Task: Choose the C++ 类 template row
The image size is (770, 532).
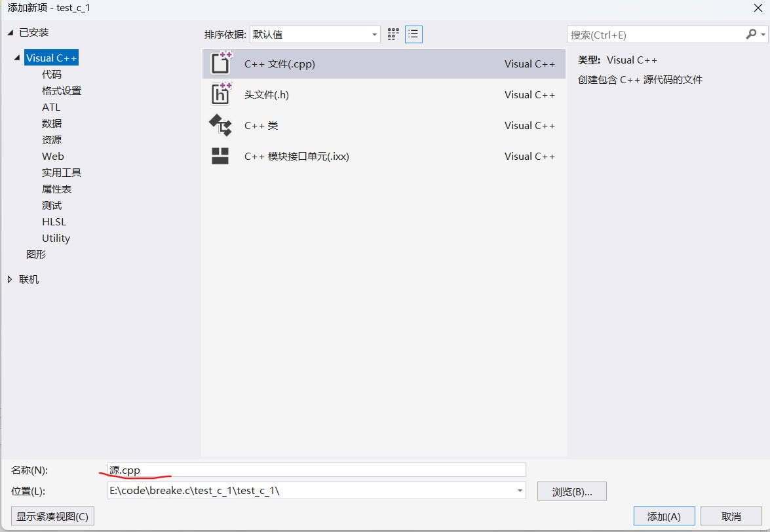Action: click(x=383, y=125)
